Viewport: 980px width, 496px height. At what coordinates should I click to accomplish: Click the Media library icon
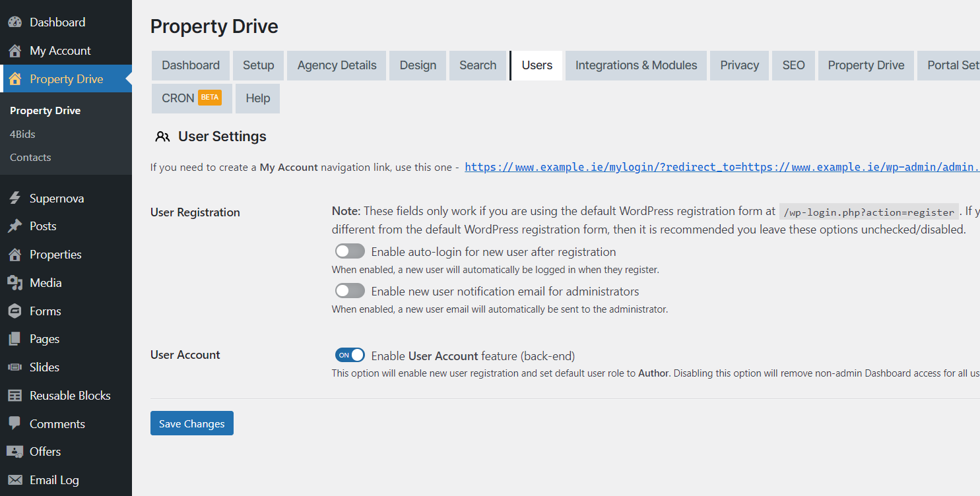(x=15, y=283)
